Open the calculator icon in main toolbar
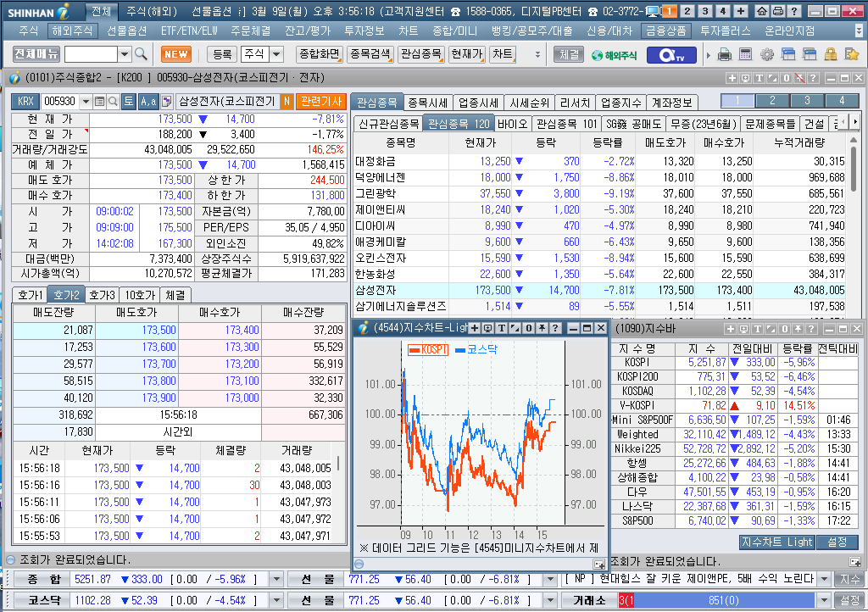The height and width of the screenshot is (612, 868). pos(746,54)
